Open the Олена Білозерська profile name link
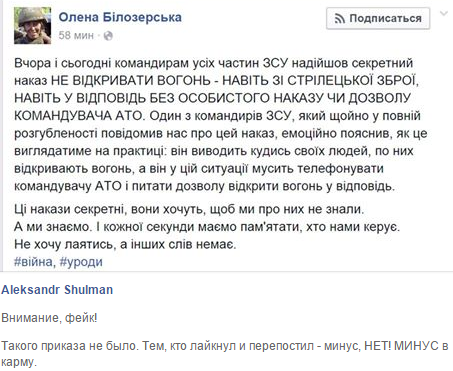Screen dimensions: 453x371 pyautogui.click(x=120, y=17)
